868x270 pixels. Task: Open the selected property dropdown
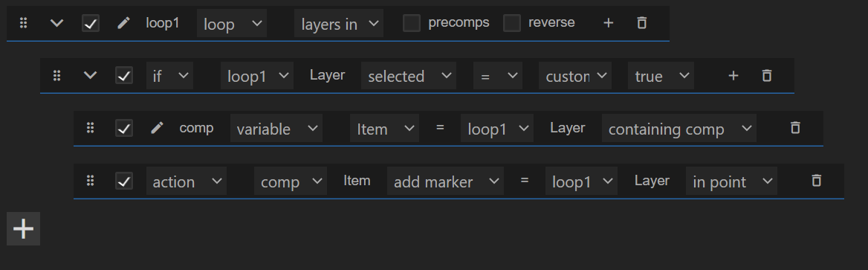(x=409, y=76)
